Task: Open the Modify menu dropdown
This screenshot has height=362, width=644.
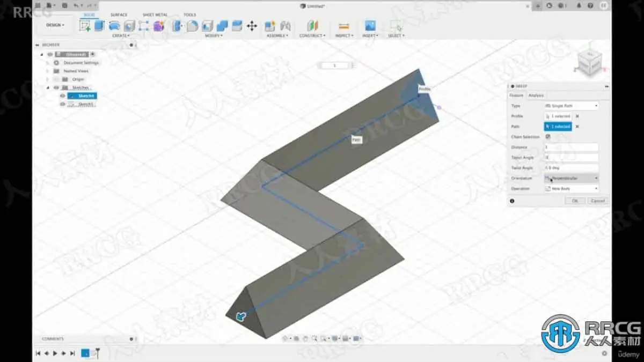Action: (x=213, y=35)
